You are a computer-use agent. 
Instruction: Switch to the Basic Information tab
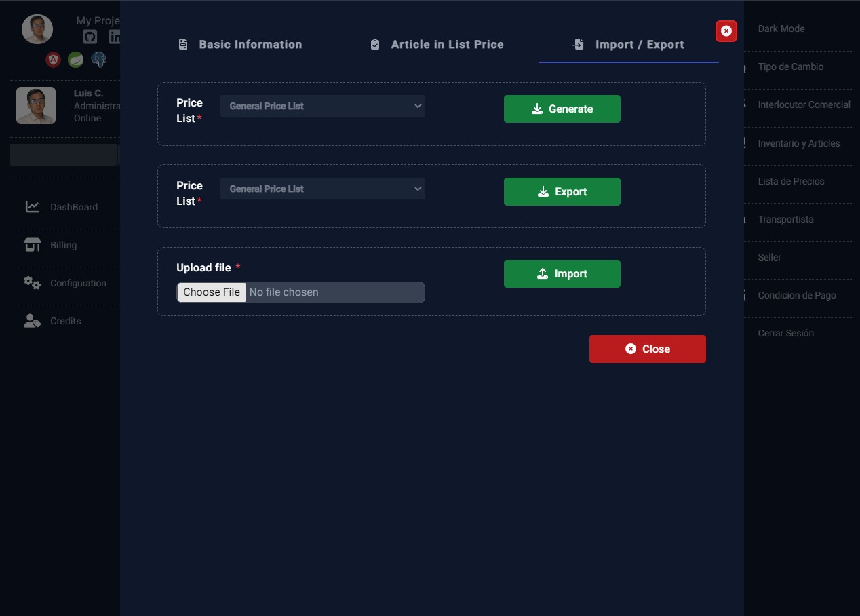click(x=240, y=45)
